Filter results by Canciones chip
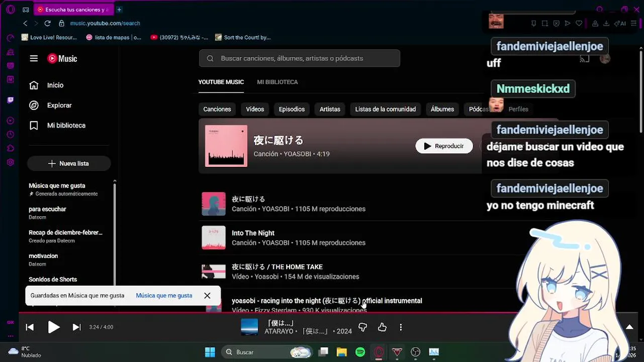 pos(217,109)
